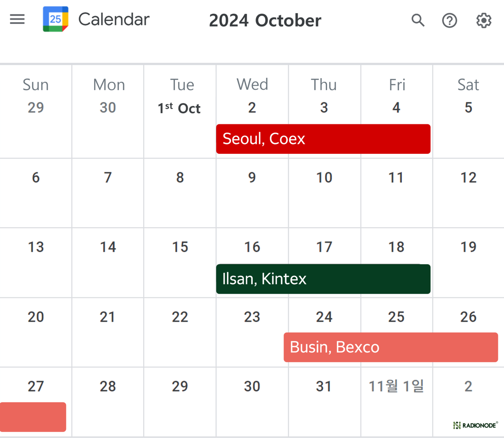Select the Sat column header
The image size is (504, 438).
(x=468, y=85)
